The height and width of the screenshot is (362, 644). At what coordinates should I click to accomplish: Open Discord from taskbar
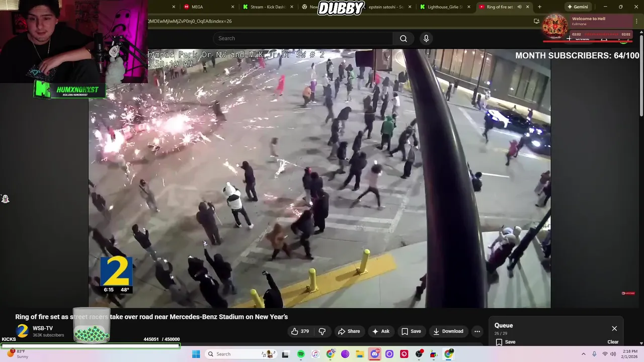[374, 354]
